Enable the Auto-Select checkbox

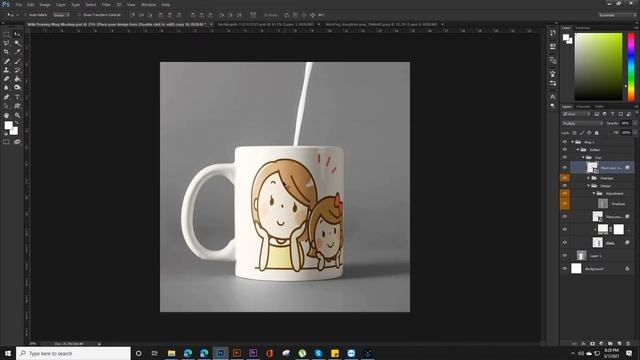pyautogui.click(x=25, y=15)
